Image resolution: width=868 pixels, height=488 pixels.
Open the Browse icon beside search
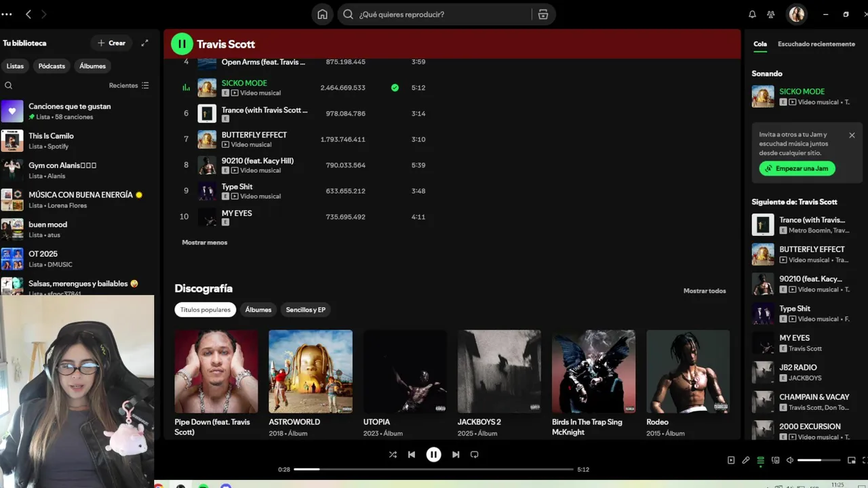[542, 14]
